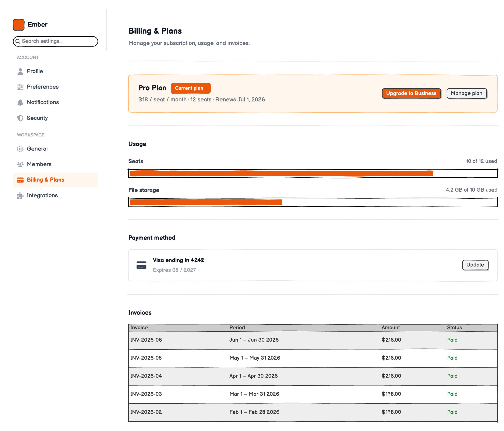Click the Seats usage progress bar

313,173
